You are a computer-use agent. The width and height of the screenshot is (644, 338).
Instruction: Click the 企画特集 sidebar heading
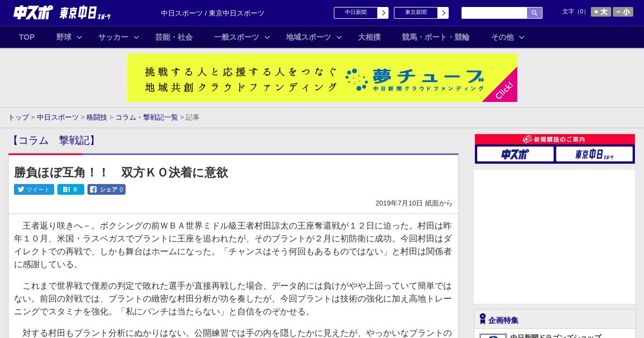click(503, 320)
